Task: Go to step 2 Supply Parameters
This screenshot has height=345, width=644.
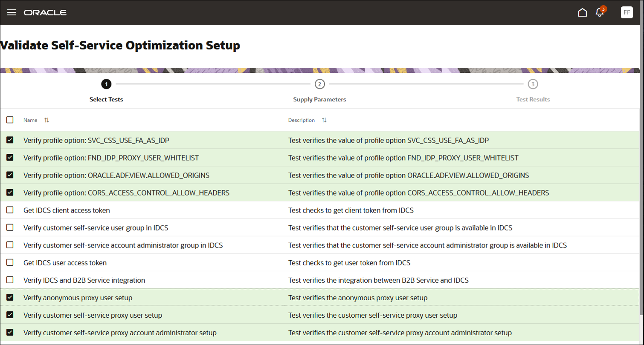Action: (319, 84)
